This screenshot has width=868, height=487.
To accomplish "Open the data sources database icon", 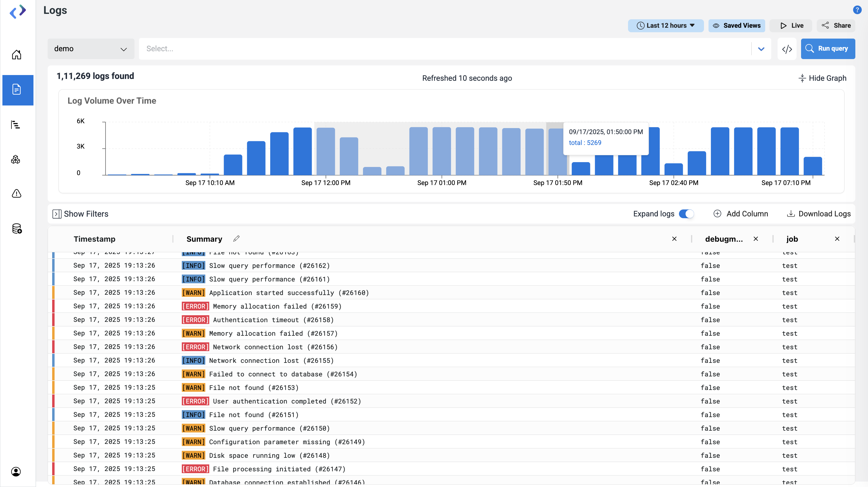I will click(17, 229).
